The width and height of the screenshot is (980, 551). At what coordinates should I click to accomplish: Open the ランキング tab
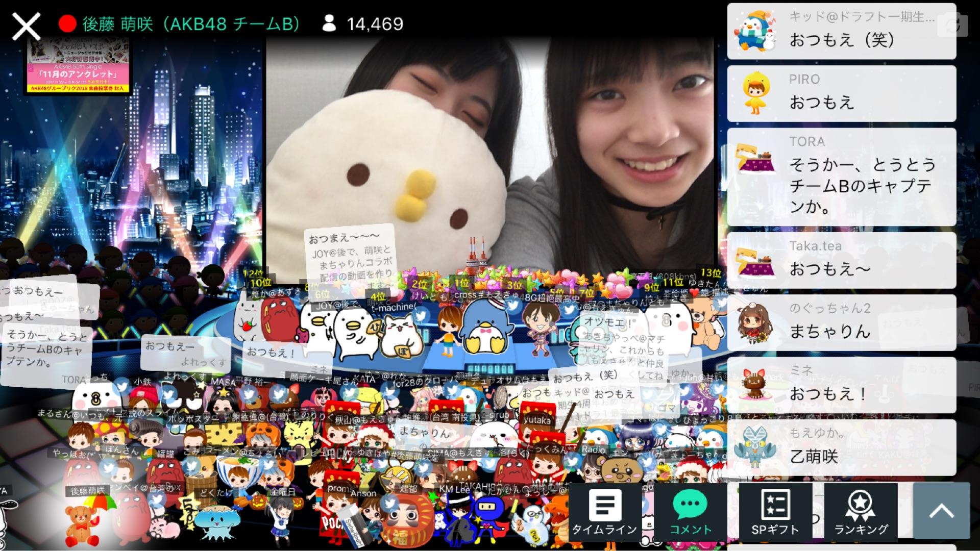tap(861, 512)
